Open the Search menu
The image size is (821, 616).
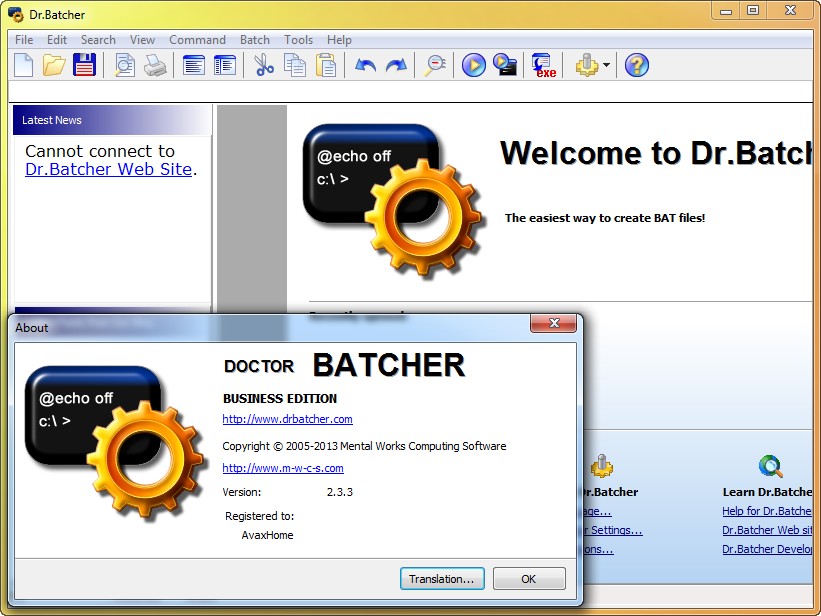(x=98, y=40)
